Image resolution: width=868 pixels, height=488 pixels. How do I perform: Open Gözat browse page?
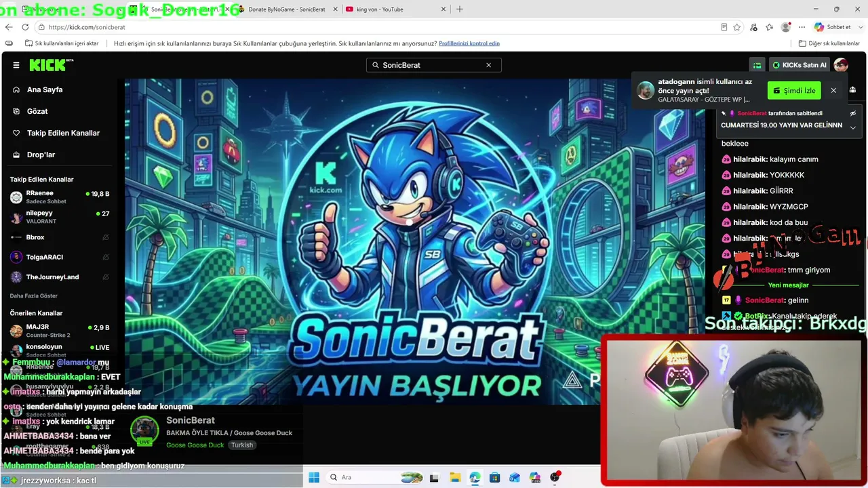click(x=37, y=111)
